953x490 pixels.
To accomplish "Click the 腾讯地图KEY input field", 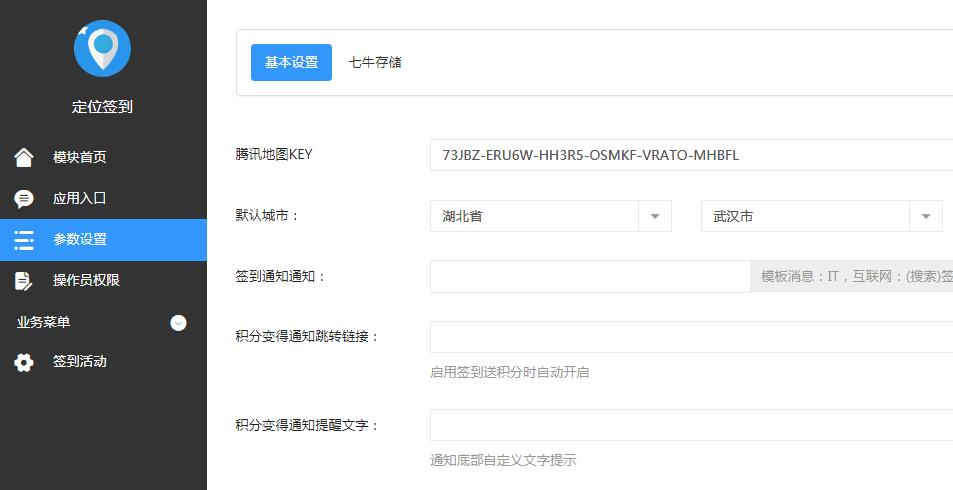I will point(690,155).
